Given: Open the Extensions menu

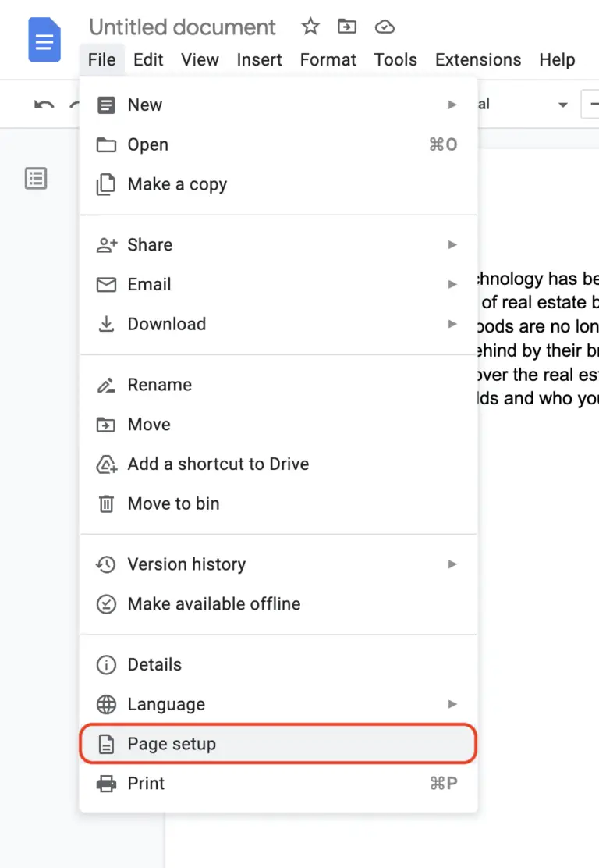Looking at the screenshot, I should (477, 59).
